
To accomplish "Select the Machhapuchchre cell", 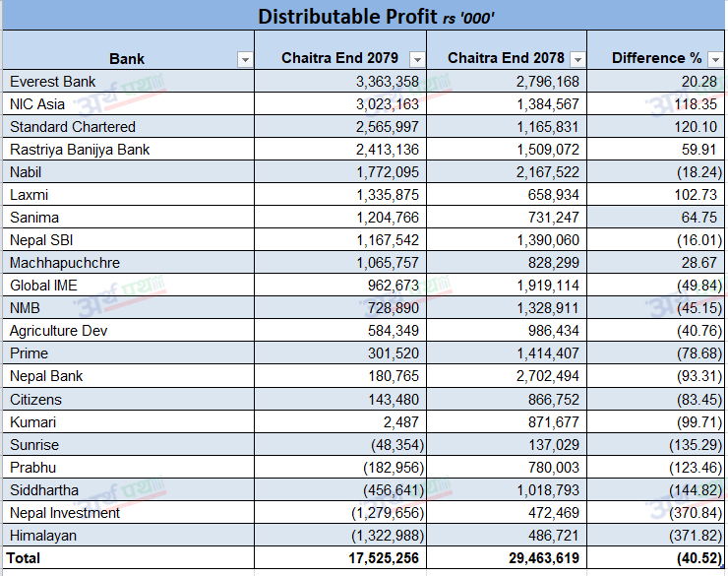I will (x=129, y=263).
